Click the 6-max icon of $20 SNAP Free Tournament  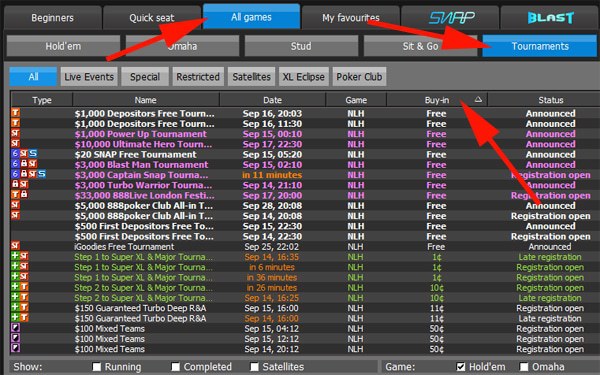15,153
